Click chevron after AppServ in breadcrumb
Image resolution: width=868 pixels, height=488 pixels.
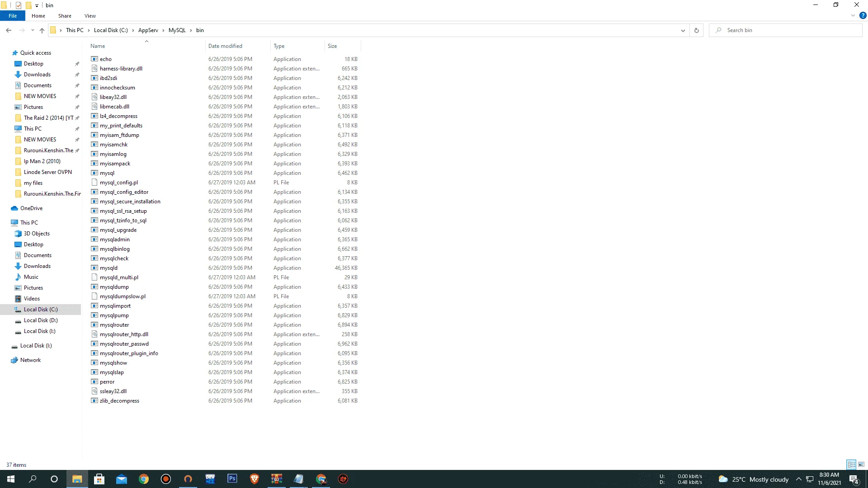[x=163, y=30]
